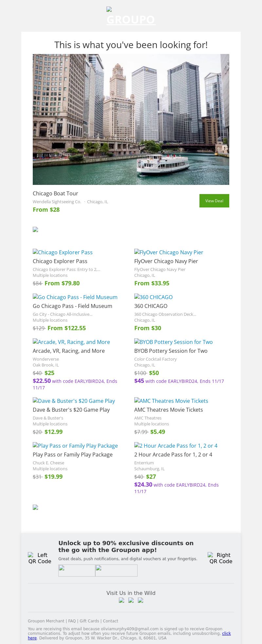This screenshot has width=262, height=644.
Task: Open the Groupon logo link at top
Action: 131,16
